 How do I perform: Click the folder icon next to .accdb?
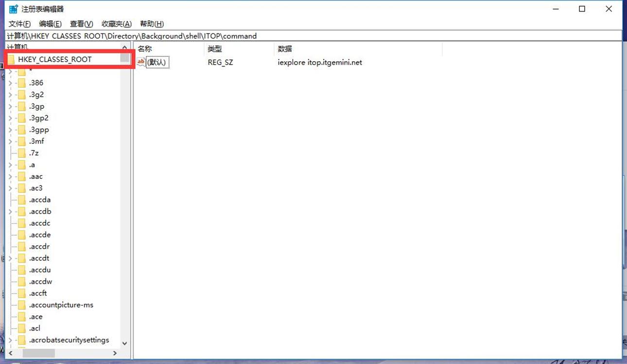[x=21, y=211]
